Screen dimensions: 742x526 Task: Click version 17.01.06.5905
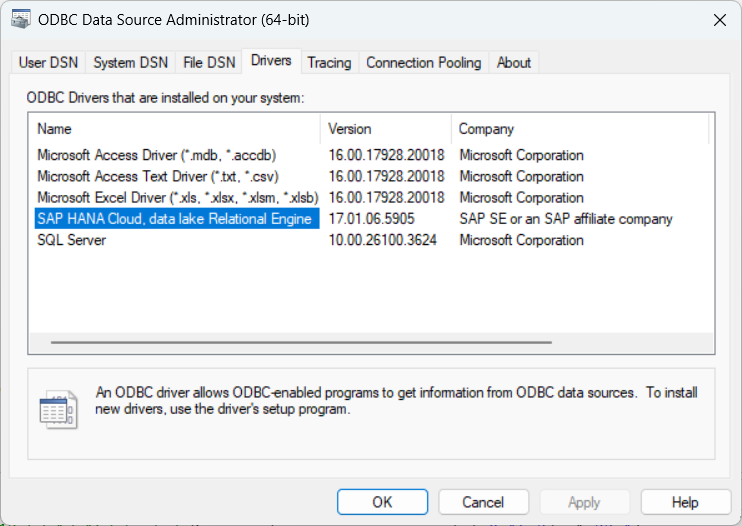pos(371,219)
